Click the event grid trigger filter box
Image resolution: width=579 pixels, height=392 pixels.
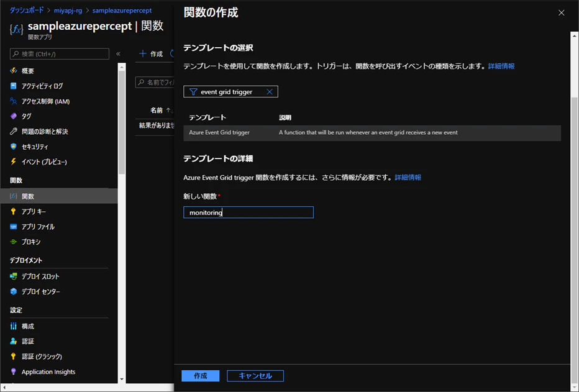230,91
